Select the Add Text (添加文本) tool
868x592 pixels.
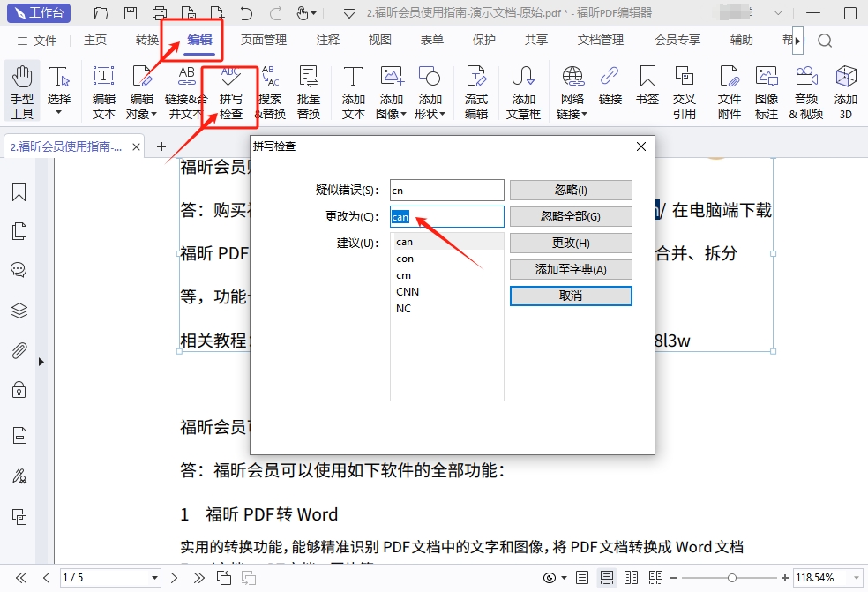(x=354, y=92)
